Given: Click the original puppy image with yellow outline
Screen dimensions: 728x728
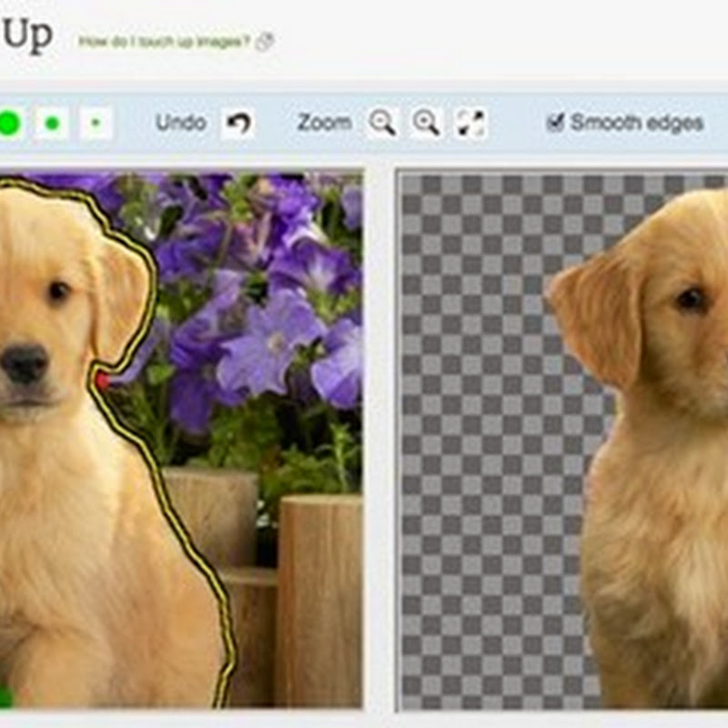Looking at the screenshot, I should (x=181, y=440).
